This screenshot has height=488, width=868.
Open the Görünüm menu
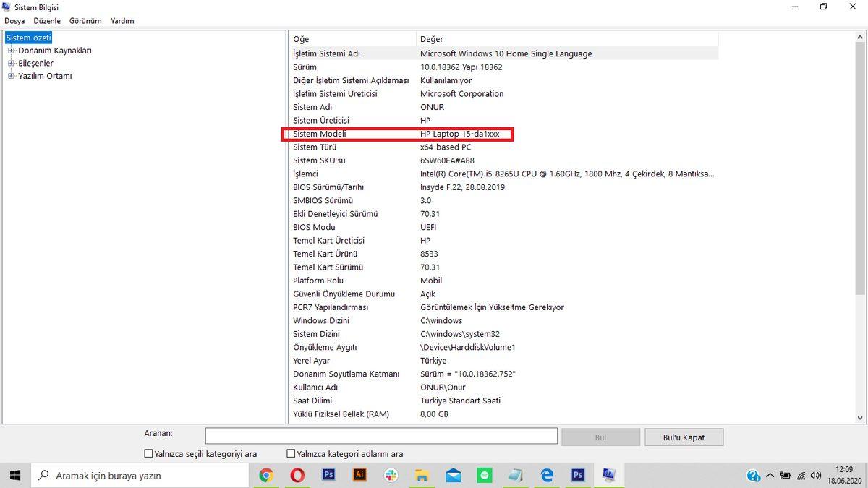click(85, 20)
